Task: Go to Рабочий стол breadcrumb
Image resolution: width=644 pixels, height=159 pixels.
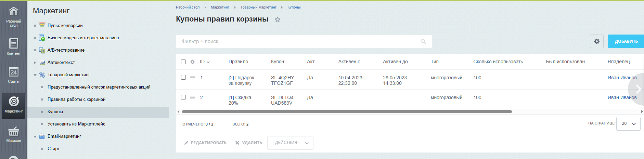Action: pyautogui.click(x=188, y=7)
